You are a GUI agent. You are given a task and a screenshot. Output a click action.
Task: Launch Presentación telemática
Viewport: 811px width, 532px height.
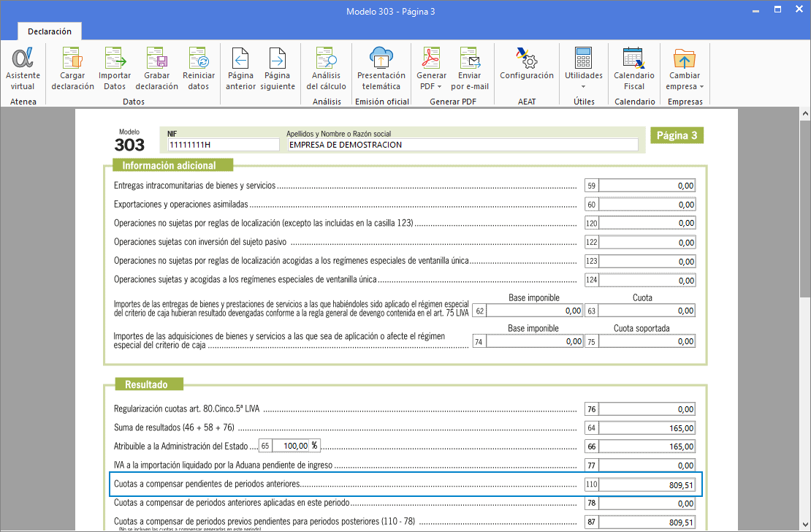[x=381, y=69]
